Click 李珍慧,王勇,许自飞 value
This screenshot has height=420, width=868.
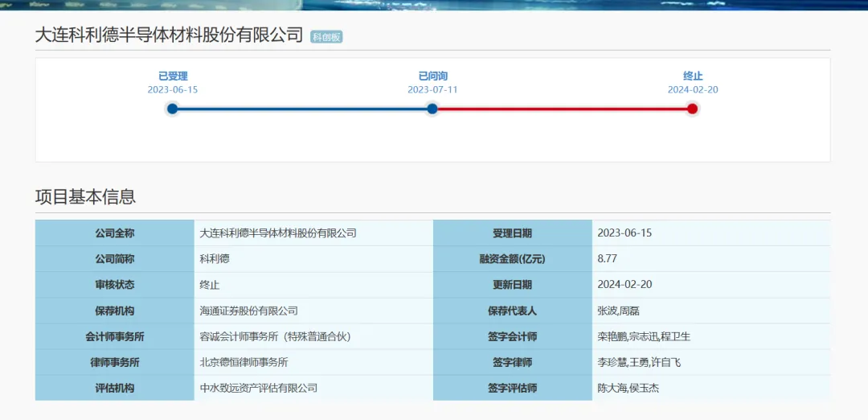640,362
